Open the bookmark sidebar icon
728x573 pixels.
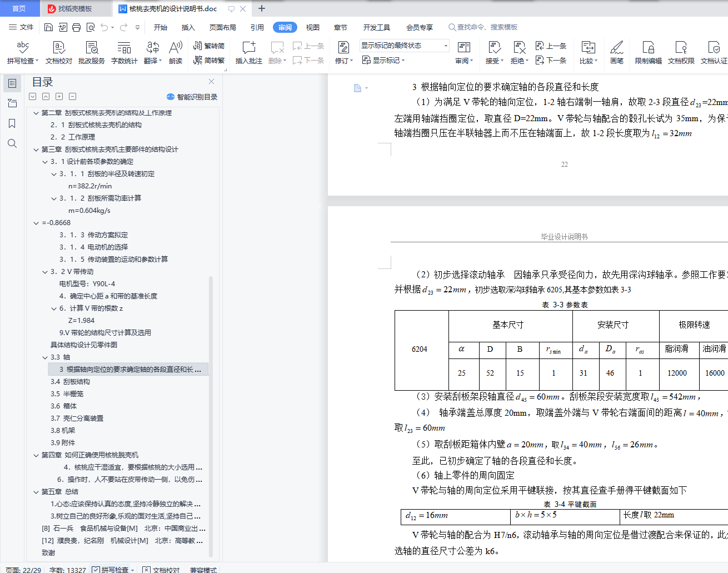tap(12, 123)
